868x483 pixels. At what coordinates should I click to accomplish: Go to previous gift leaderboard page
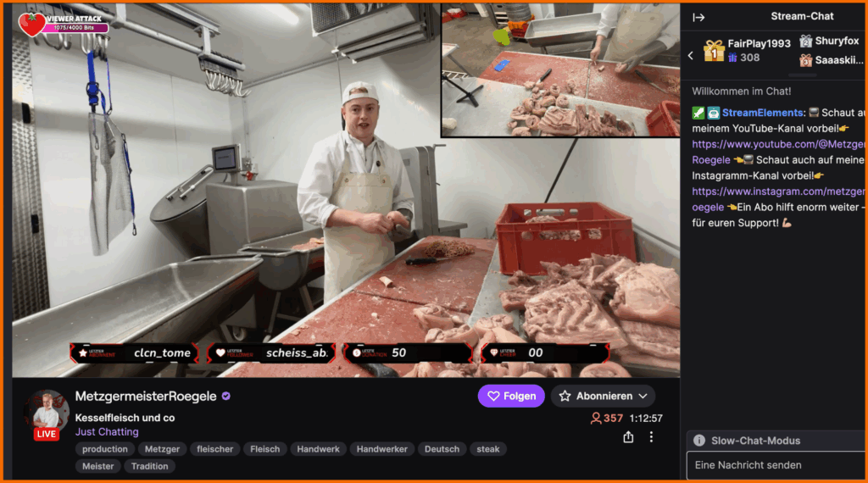[691, 56]
